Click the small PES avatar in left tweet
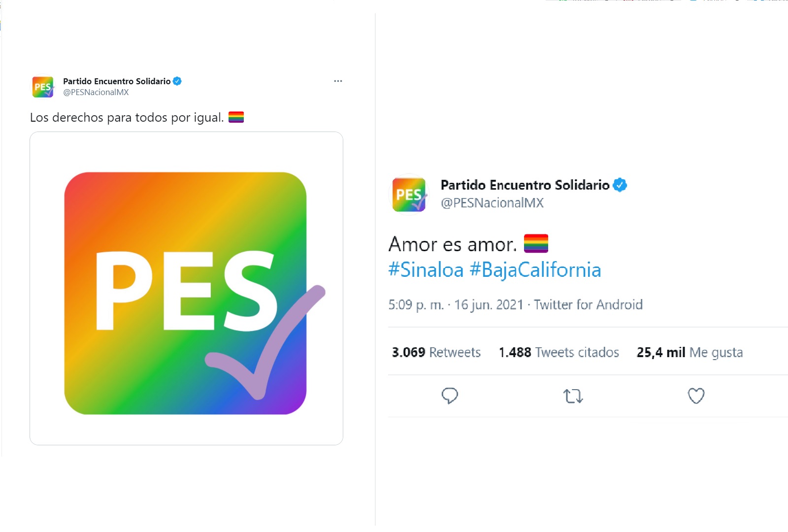 (x=43, y=87)
